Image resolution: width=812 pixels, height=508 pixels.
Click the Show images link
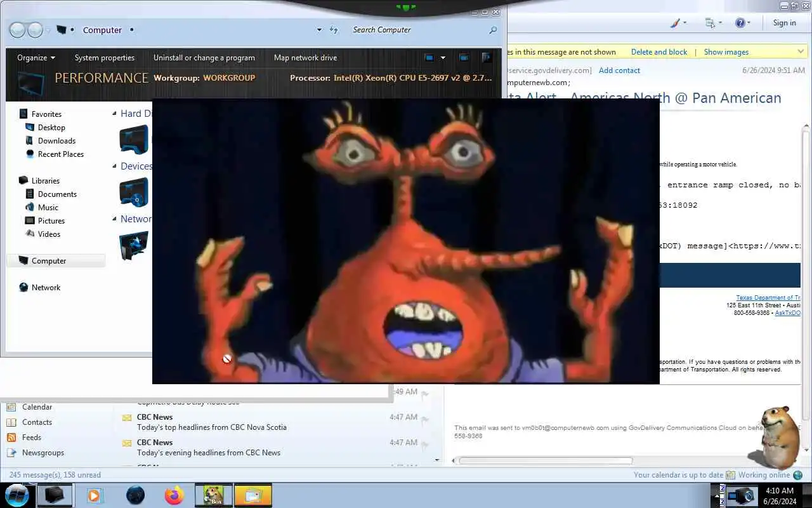click(726, 52)
